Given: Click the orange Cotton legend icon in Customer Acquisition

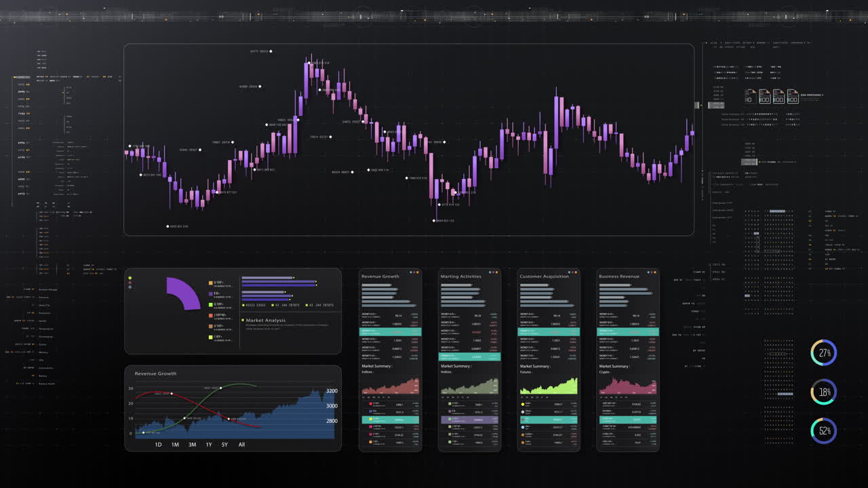Looking at the screenshot, I should [523, 435].
